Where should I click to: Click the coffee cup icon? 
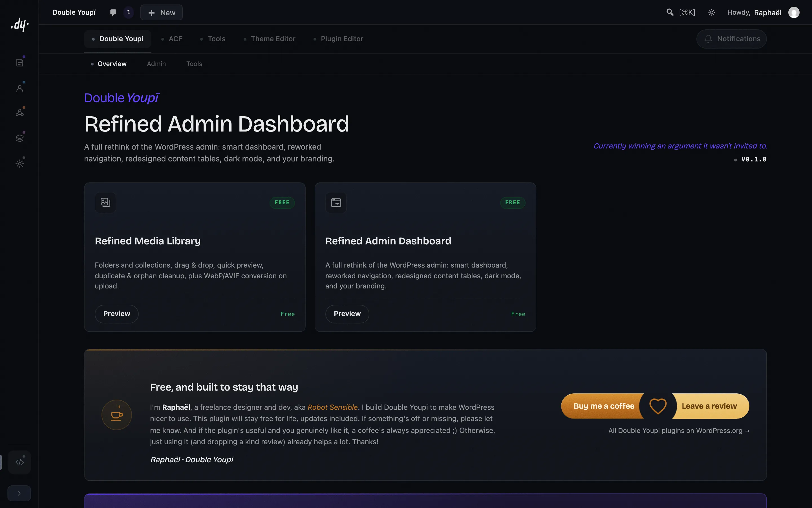(117, 415)
